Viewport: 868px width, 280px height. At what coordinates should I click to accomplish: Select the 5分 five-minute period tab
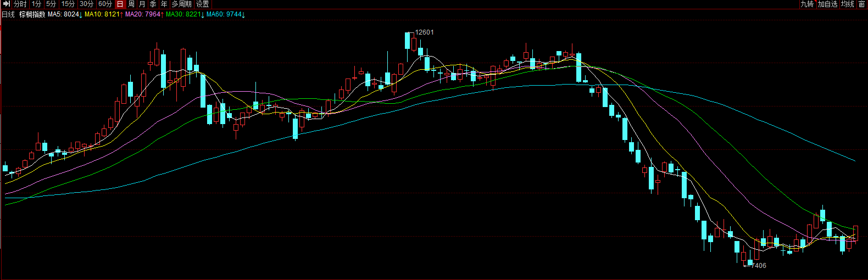point(51,4)
